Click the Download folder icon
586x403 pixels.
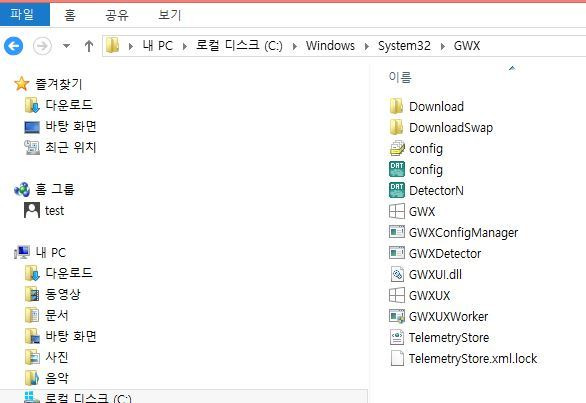397,106
